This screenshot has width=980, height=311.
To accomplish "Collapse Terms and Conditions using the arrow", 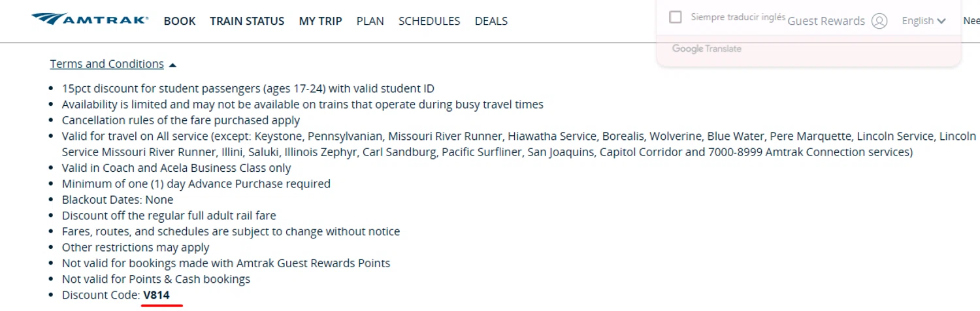I will point(172,65).
